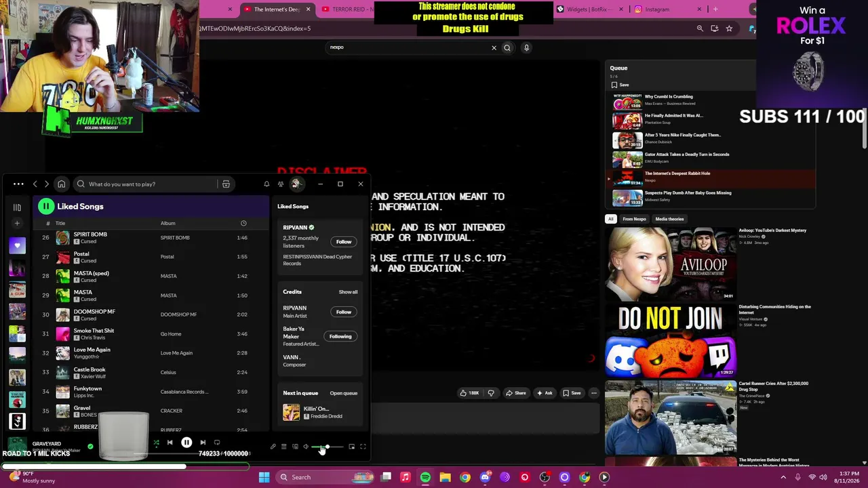Sort Liked Songs by the duration clock
The width and height of the screenshot is (868, 488).
tap(243, 223)
